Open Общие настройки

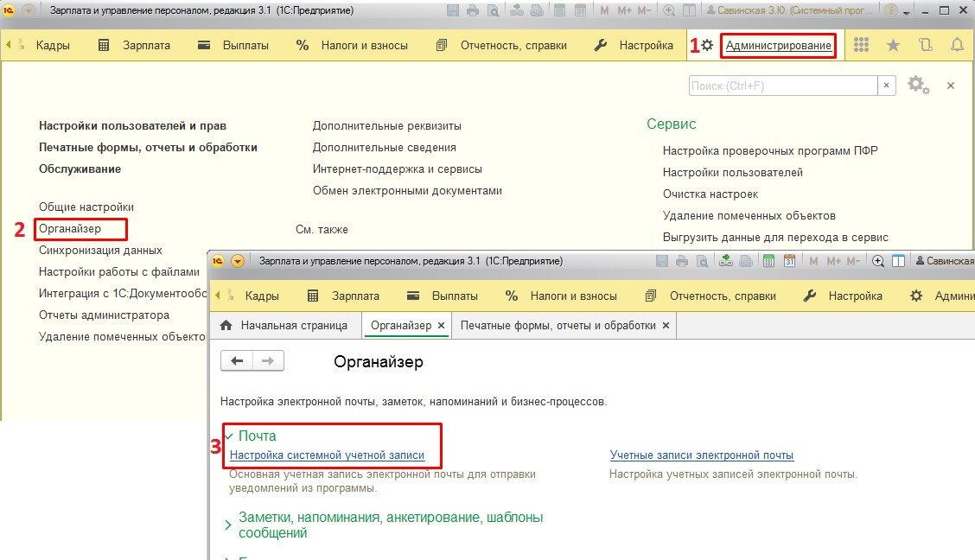86,207
